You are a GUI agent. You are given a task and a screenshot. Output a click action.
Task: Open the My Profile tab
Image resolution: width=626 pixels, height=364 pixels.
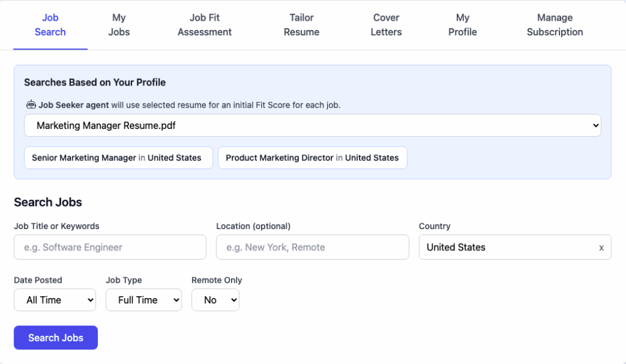pyautogui.click(x=462, y=24)
